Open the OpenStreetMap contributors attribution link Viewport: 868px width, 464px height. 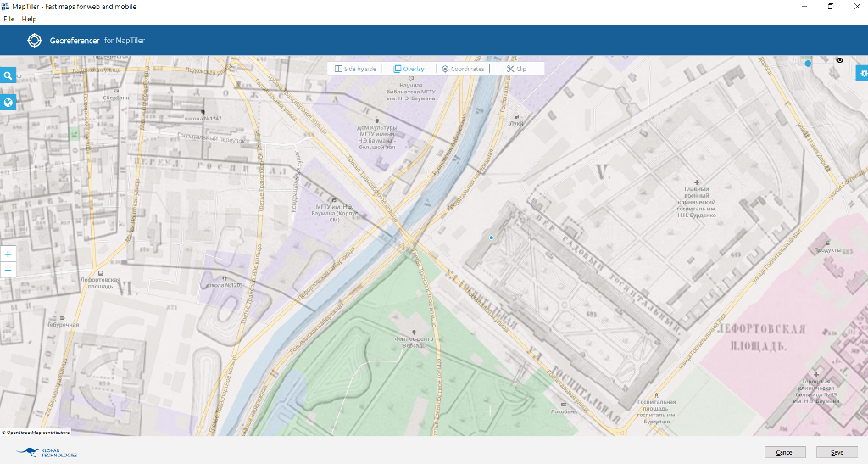pos(36,433)
